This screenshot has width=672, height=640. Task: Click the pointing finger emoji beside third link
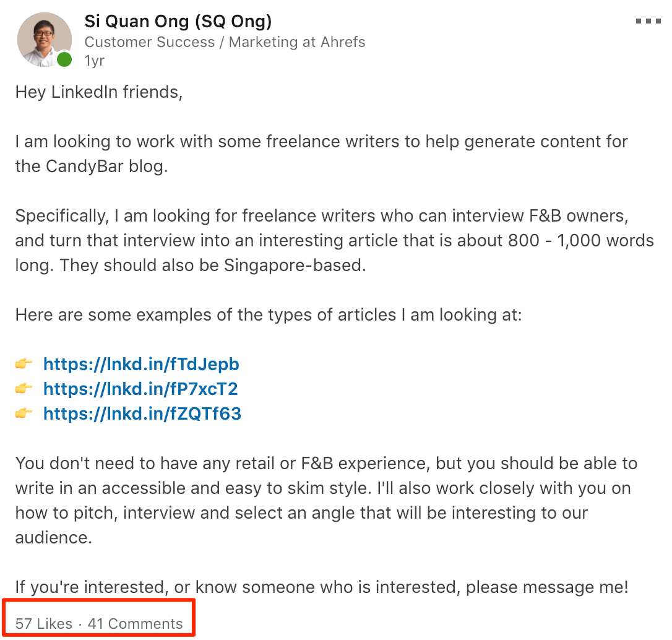[24, 413]
